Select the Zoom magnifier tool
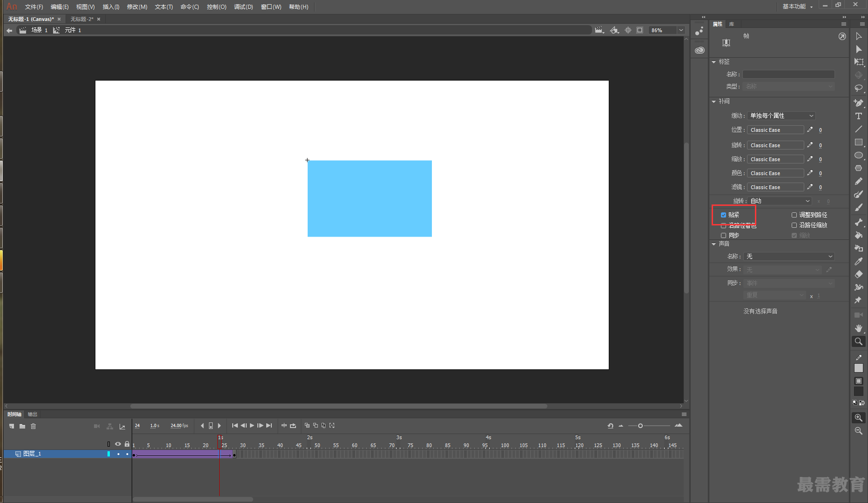 [859, 341]
